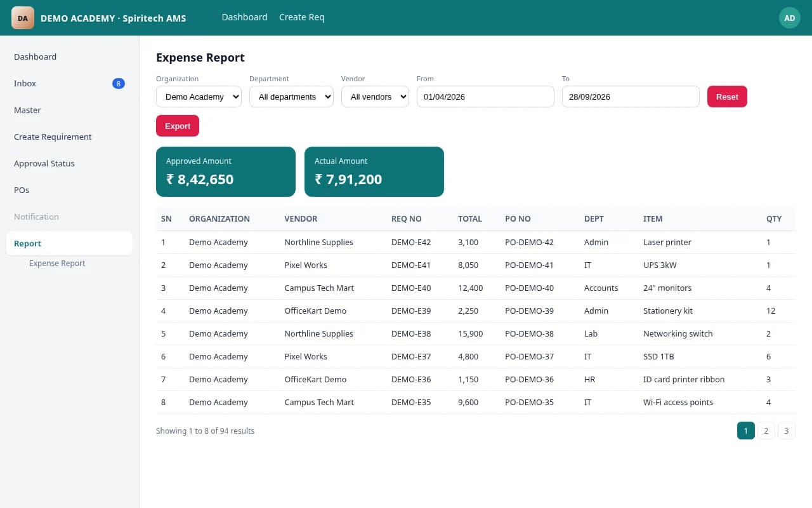
Task: Click the From date field
Action: point(485,97)
